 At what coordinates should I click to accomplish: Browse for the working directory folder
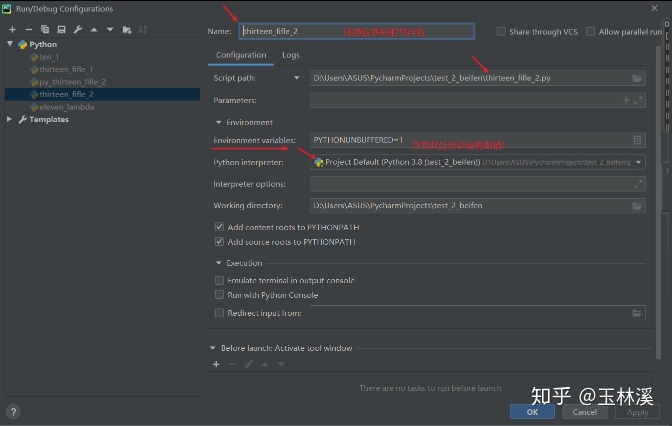(x=637, y=206)
